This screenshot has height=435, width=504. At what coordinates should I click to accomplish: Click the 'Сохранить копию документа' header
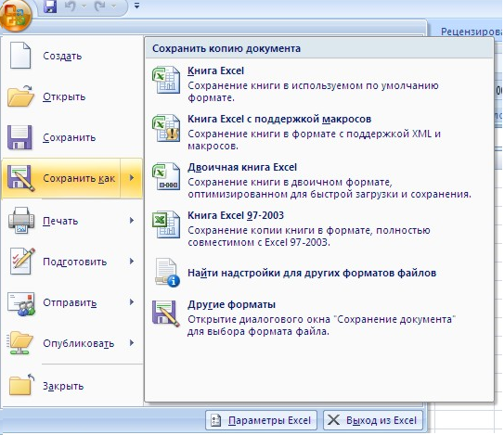coord(226,48)
